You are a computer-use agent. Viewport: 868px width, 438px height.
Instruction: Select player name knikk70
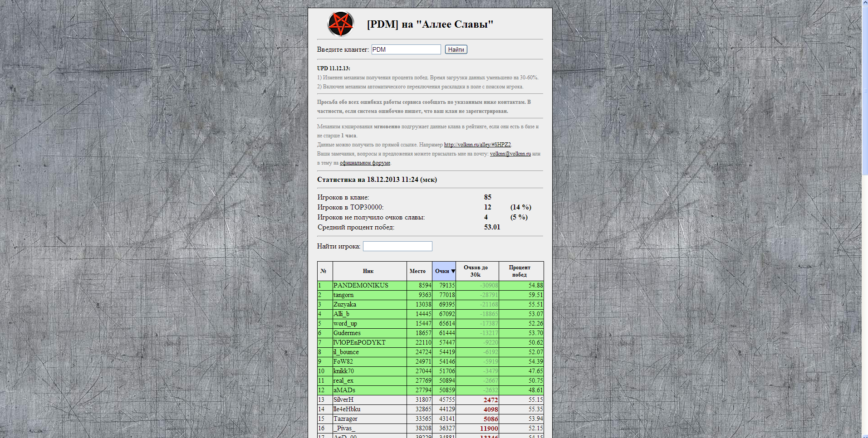[343, 371]
